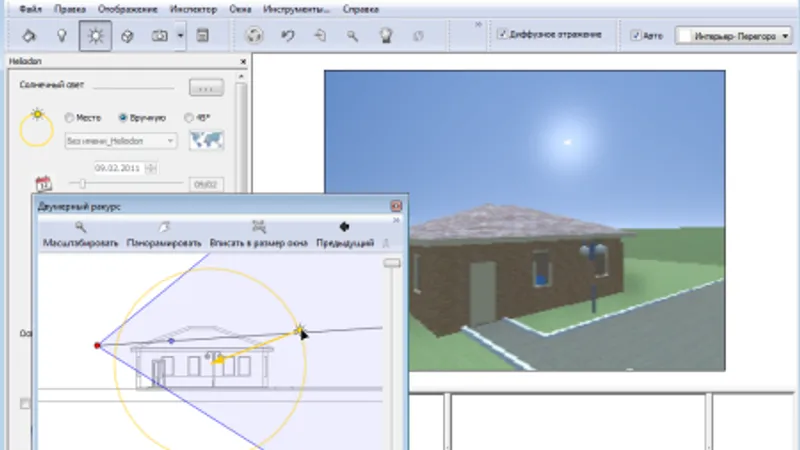Open the world map location icon
Viewport: 800px width, 450px height.
click(206, 140)
